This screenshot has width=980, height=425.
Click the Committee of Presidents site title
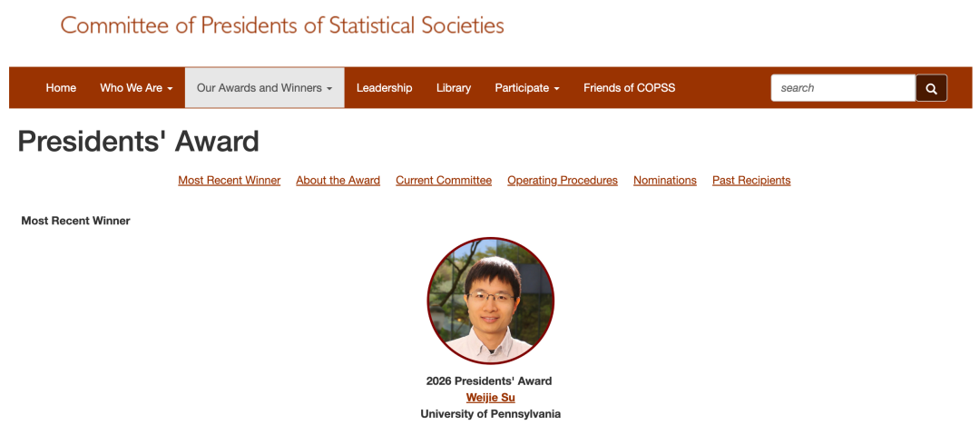click(282, 25)
